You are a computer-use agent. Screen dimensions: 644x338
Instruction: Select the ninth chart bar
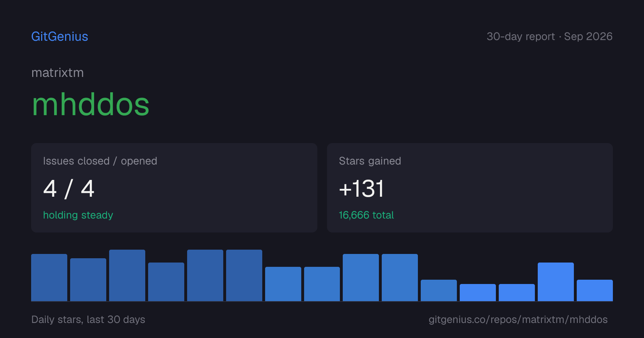point(361,278)
